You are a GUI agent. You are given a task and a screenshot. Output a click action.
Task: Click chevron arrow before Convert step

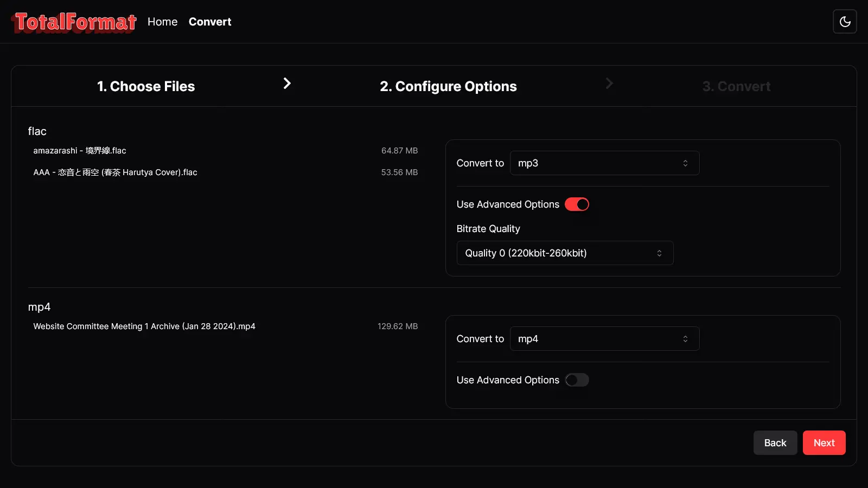[x=609, y=84]
